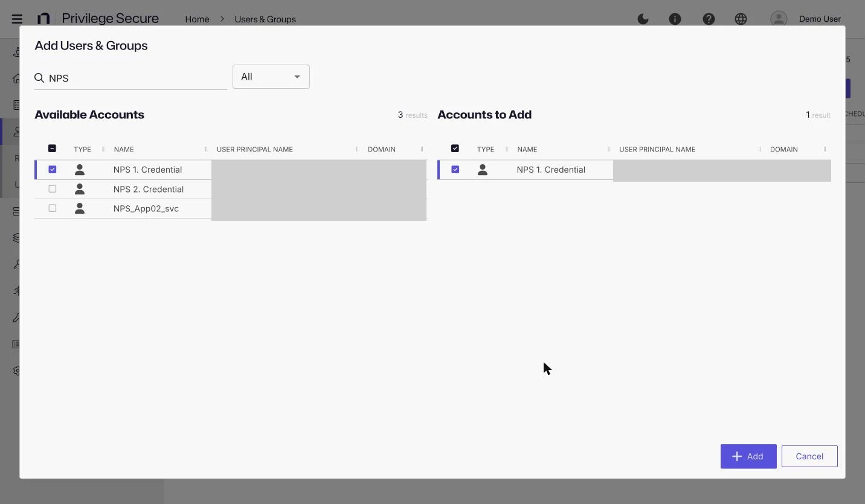
Task: Click the Demo User avatar icon
Action: pos(779,19)
